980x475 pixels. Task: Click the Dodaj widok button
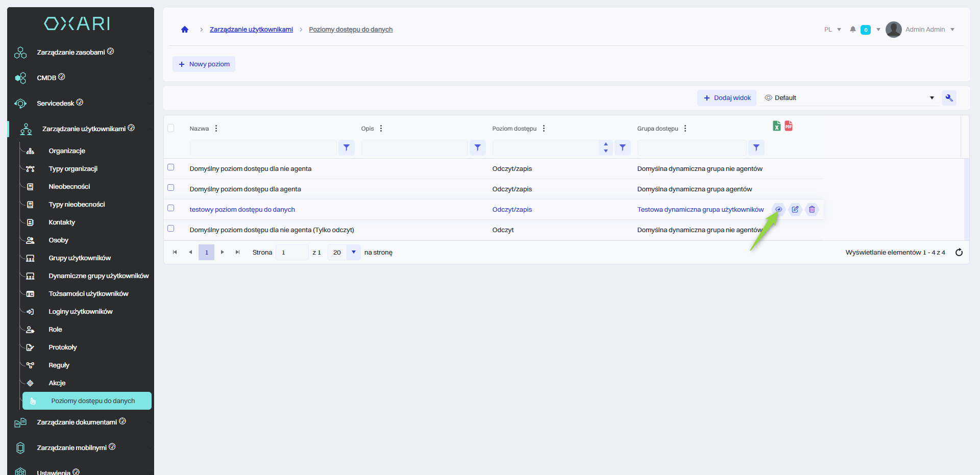point(727,98)
